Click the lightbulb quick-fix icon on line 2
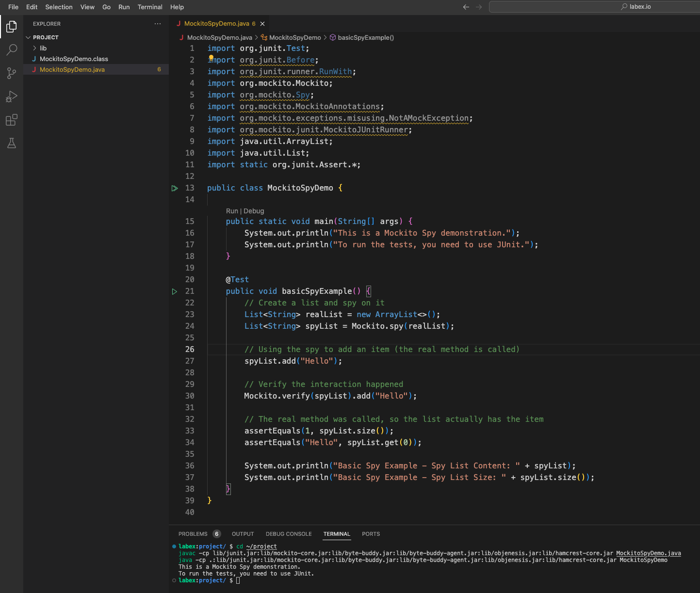Image resolution: width=700 pixels, height=593 pixels. [211, 58]
